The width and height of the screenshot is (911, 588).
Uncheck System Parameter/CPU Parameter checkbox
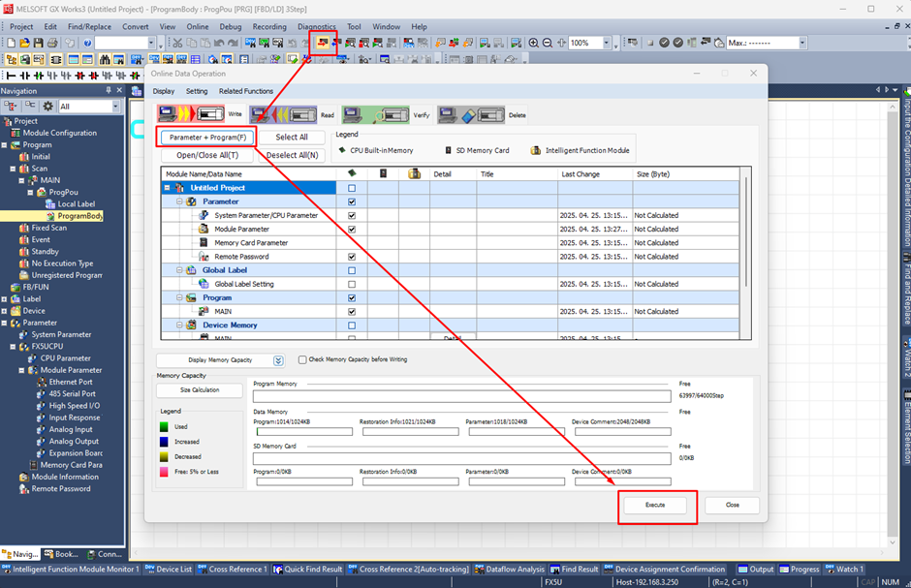(352, 215)
